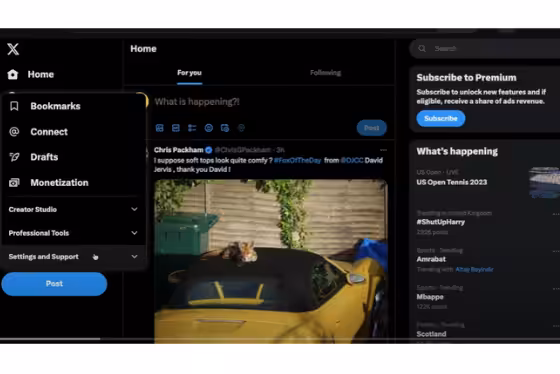
Task: Tag location with the pin icon
Action: 241,128
